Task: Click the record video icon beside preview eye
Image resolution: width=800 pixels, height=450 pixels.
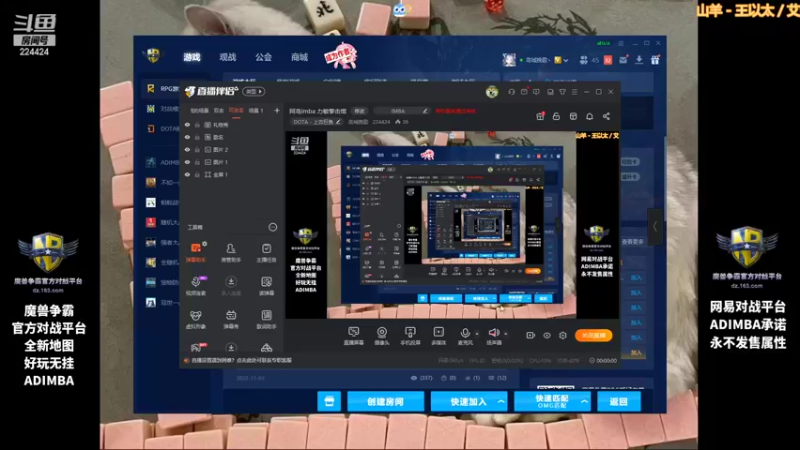Action: tap(530, 335)
